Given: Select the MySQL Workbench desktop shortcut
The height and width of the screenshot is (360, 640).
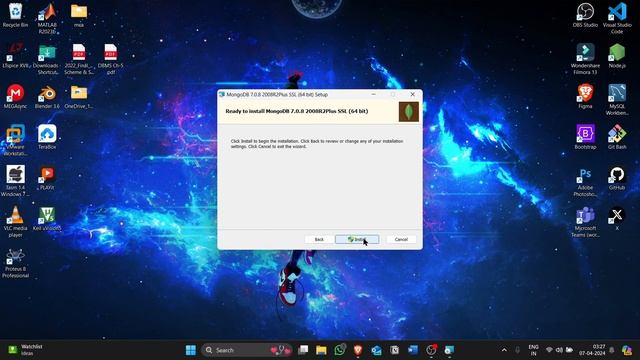Looking at the screenshot, I should (x=617, y=100).
